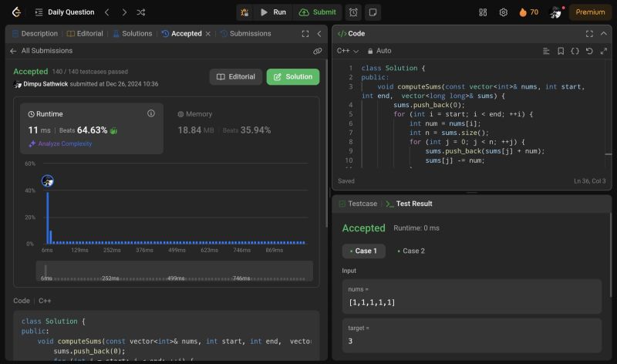Open the layout grid icon
617x364 pixels.
483,12
